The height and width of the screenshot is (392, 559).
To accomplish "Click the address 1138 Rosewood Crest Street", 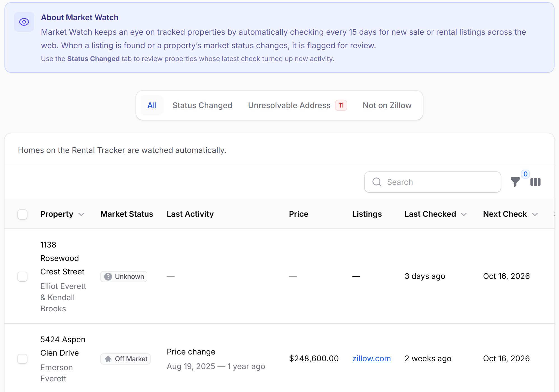I will pos(62,258).
